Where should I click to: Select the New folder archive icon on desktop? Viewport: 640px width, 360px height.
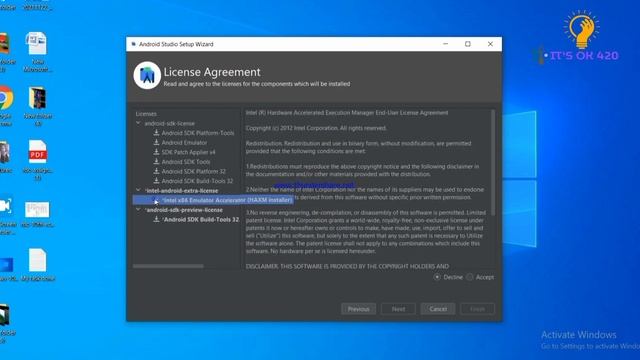[x=37, y=98]
